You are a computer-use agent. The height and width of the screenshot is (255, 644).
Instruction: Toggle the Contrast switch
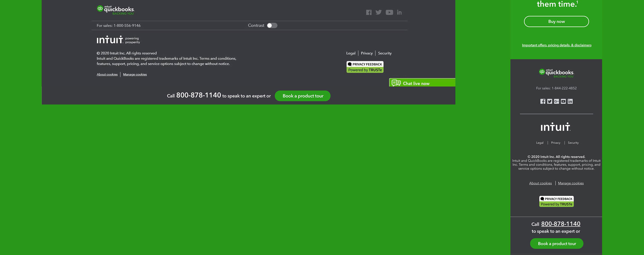(272, 26)
